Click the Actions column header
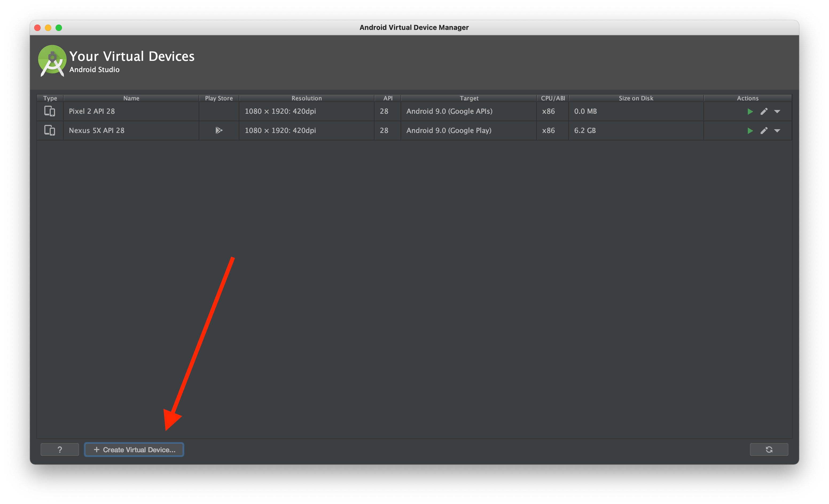The width and height of the screenshot is (829, 504). tap(748, 98)
